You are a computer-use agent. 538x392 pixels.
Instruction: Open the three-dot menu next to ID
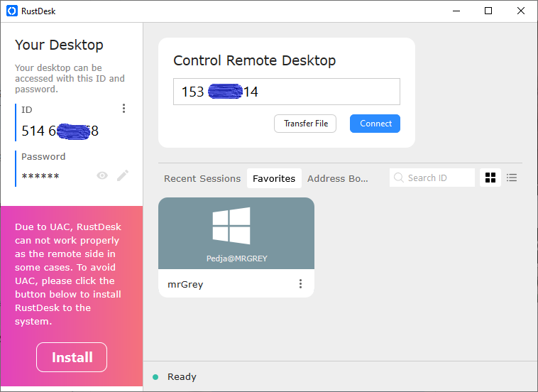pos(123,109)
